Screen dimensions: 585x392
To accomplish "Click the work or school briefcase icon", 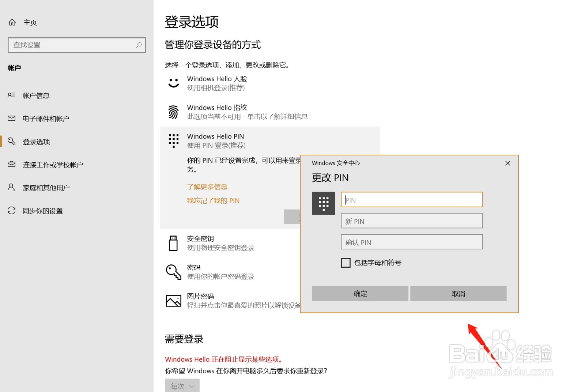I will 12,164.
